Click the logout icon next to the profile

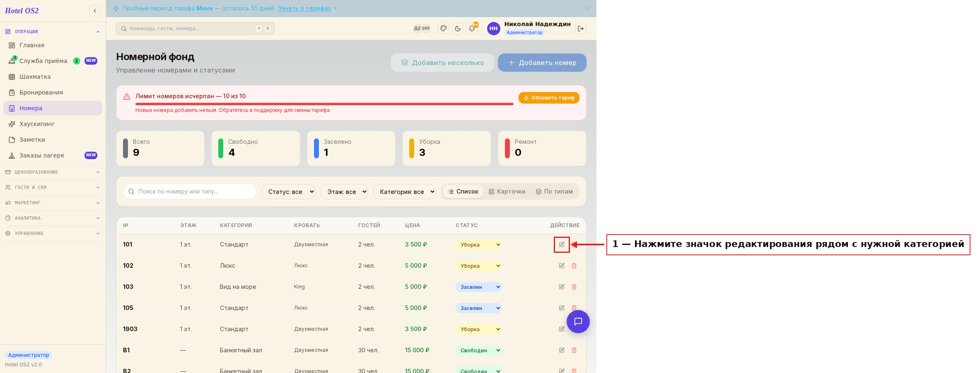click(581, 29)
